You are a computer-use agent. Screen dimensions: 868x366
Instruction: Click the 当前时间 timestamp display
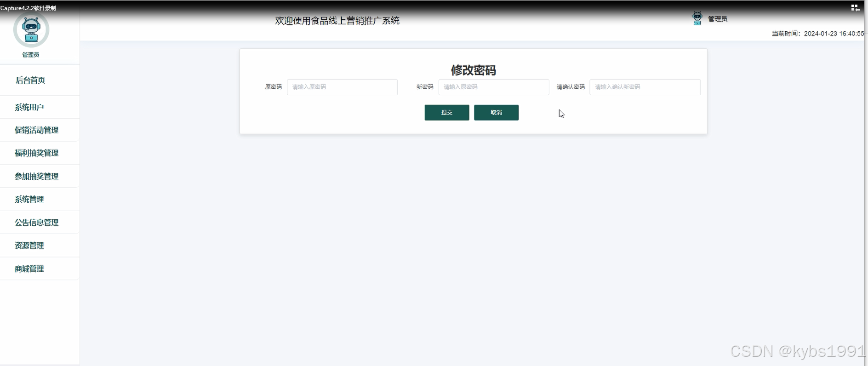(x=817, y=34)
